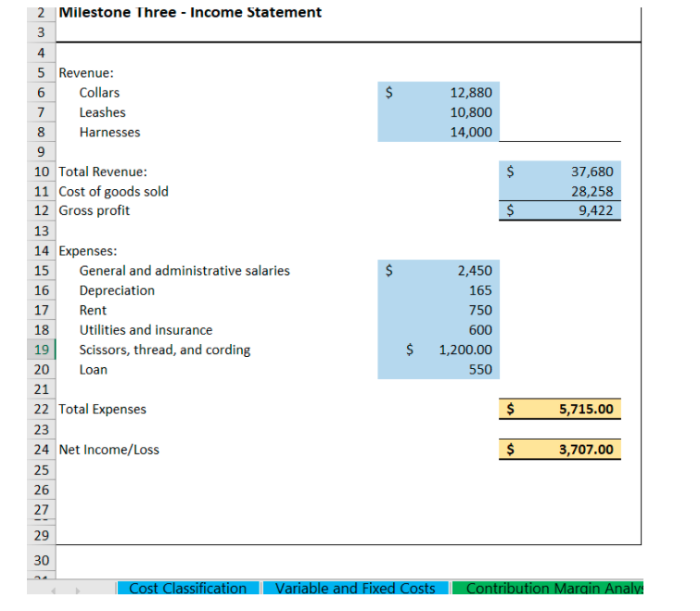The width and height of the screenshot is (700, 611).
Task: Click the Rent label
Action: [x=93, y=310]
